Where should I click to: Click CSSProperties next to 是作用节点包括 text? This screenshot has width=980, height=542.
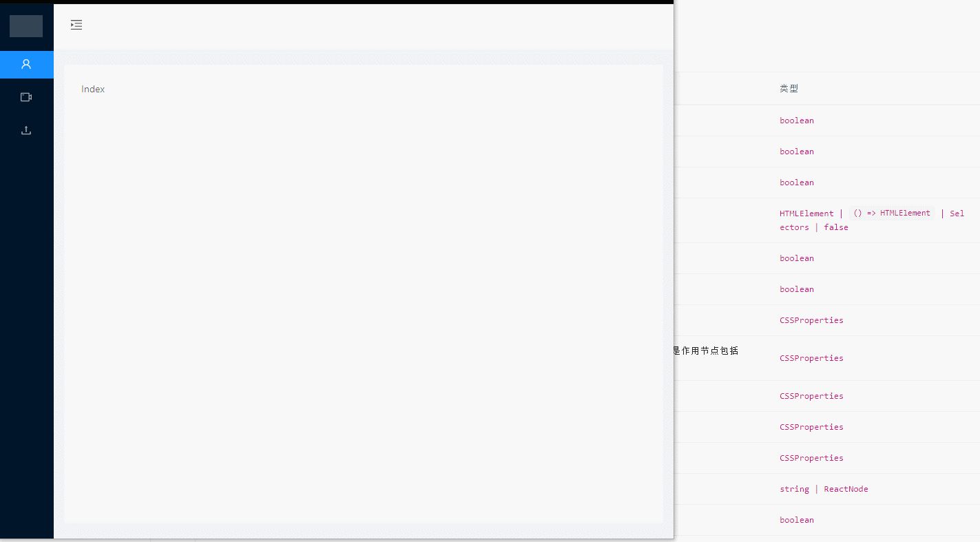point(811,358)
